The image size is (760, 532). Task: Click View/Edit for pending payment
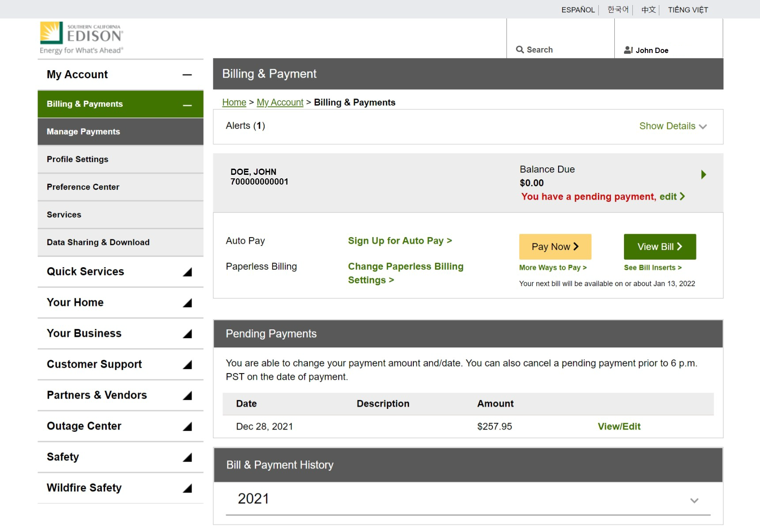pyautogui.click(x=619, y=426)
